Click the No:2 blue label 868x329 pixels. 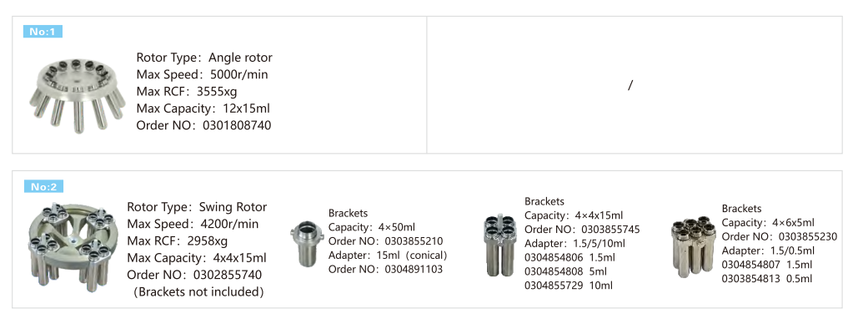click(x=43, y=186)
